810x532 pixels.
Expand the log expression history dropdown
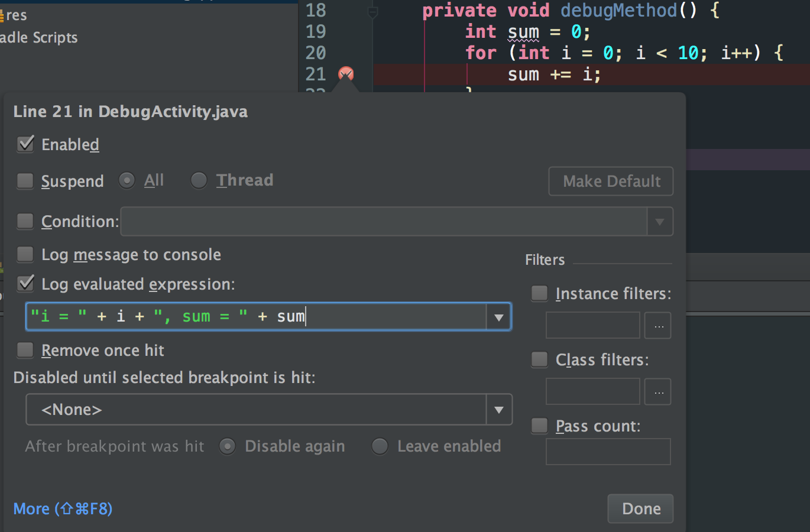pyautogui.click(x=498, y=317)
